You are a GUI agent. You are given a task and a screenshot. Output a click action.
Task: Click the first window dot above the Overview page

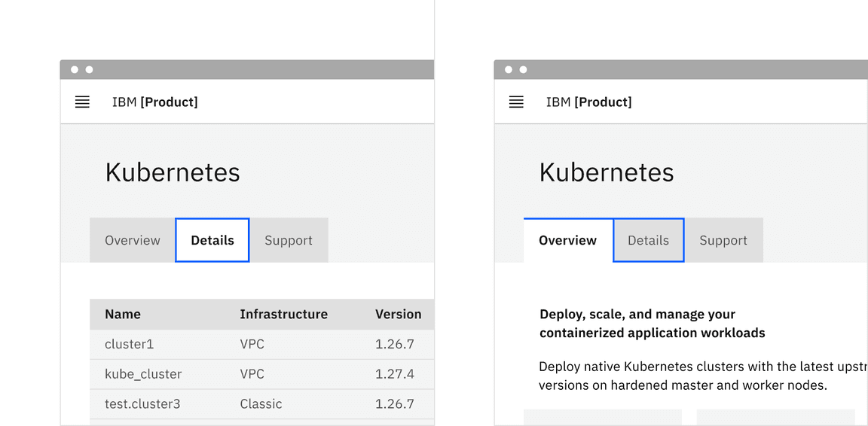[509, 70]
